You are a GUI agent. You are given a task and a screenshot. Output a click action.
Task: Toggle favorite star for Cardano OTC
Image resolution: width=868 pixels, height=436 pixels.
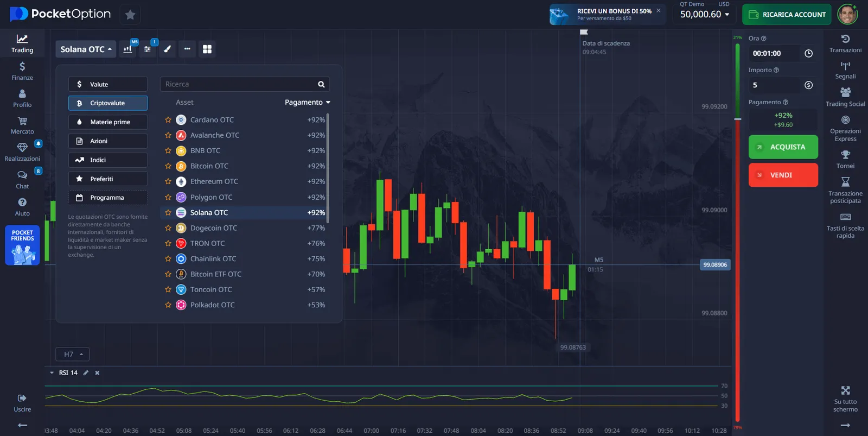(x=168, y=120)
